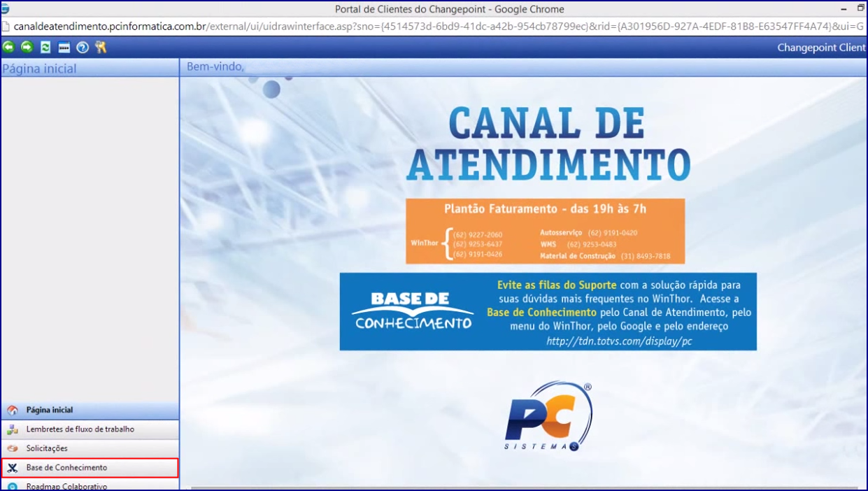This screenshot has width=868, height=491.
Task: Click the tdn.totvs.com/display/pc link text
Action: click(x=619, y=341)
